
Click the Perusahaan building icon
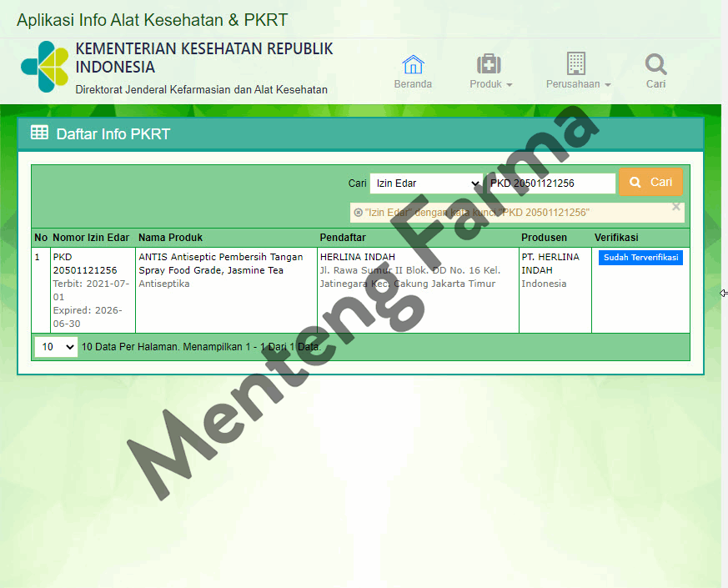[575, 63]
